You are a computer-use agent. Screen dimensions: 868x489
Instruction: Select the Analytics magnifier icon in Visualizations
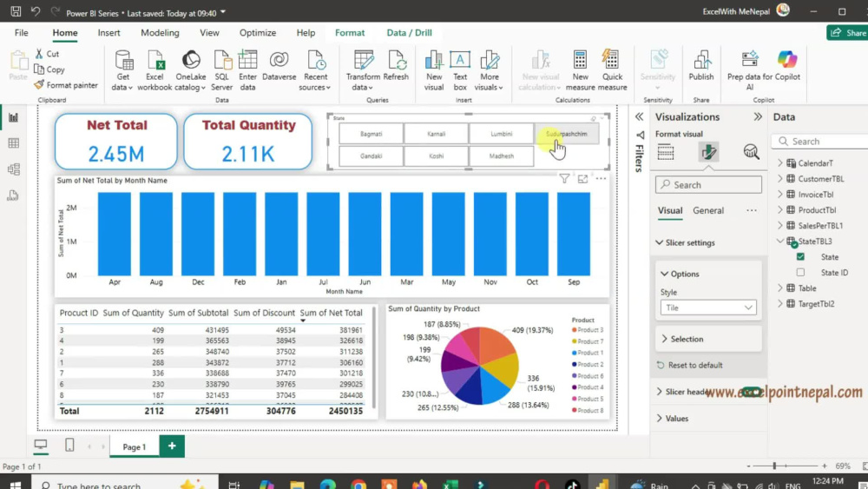[x=751, y=152]
